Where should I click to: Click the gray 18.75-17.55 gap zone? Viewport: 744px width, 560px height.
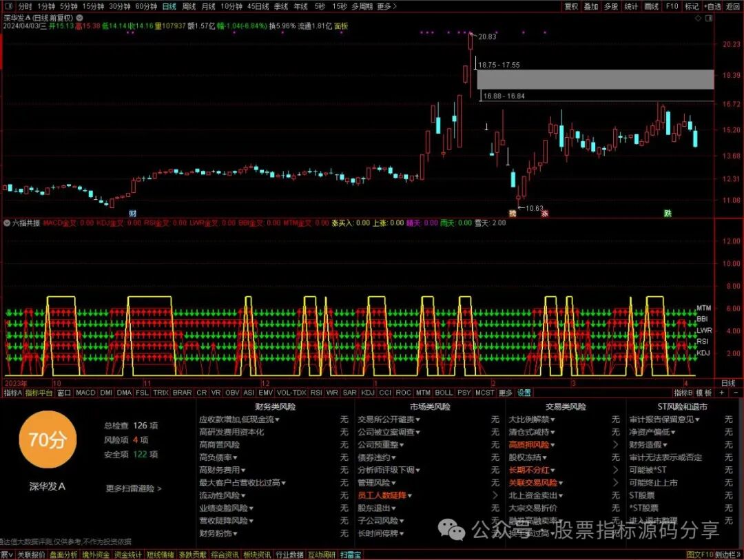click(595, 79)
